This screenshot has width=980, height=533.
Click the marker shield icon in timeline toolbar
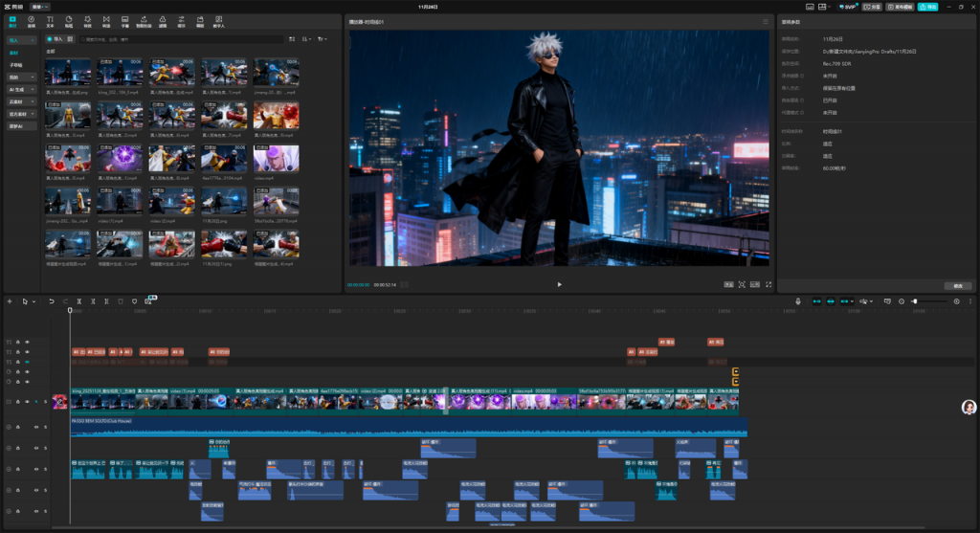click(x=134, y=301)
